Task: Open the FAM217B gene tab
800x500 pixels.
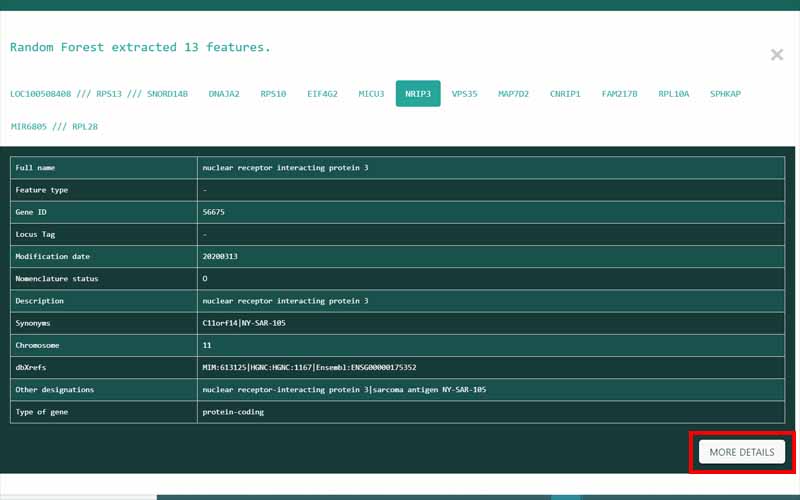Action: point(619,94)
